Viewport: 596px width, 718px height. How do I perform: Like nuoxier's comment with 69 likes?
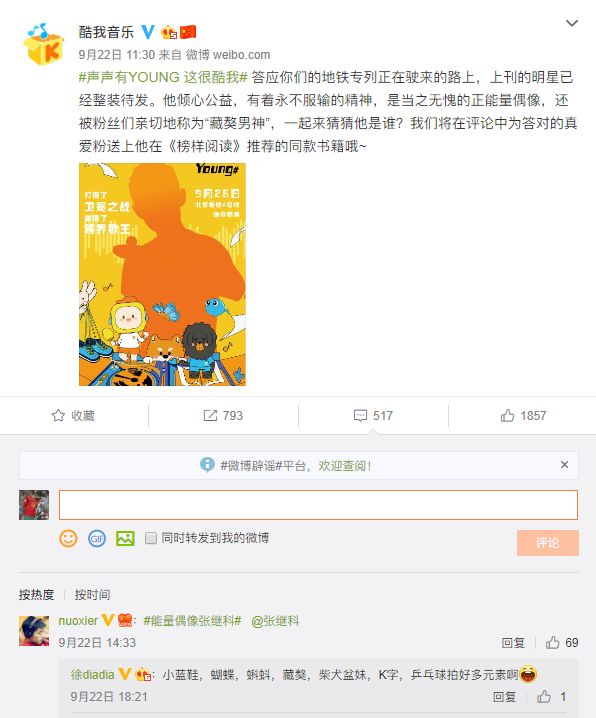(562, 642)
